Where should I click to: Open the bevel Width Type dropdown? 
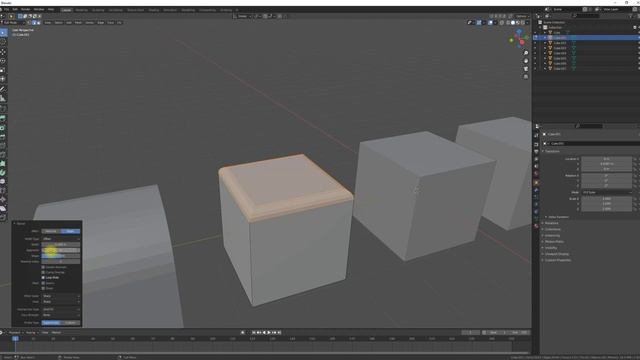61,239
